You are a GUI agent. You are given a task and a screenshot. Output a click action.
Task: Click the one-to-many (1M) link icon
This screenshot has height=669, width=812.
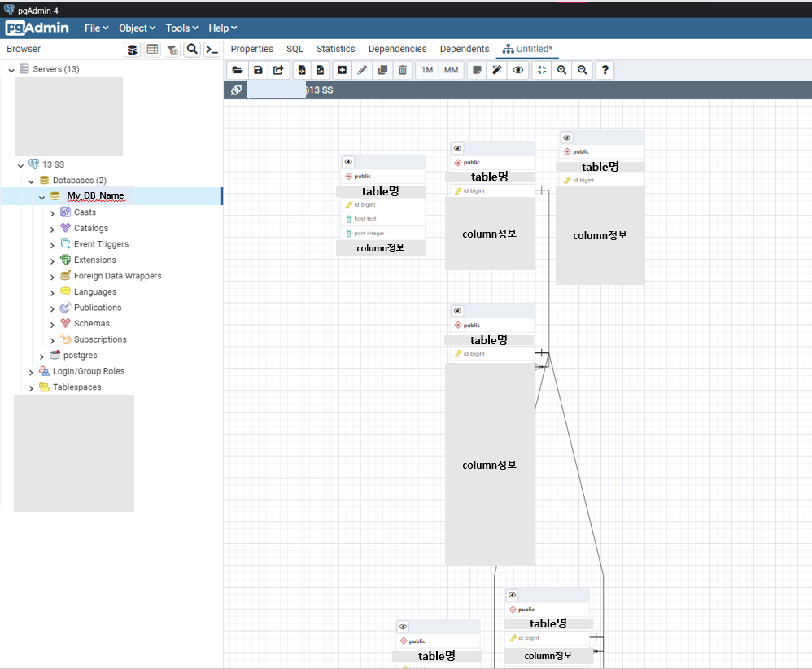(x=426, y=70)
